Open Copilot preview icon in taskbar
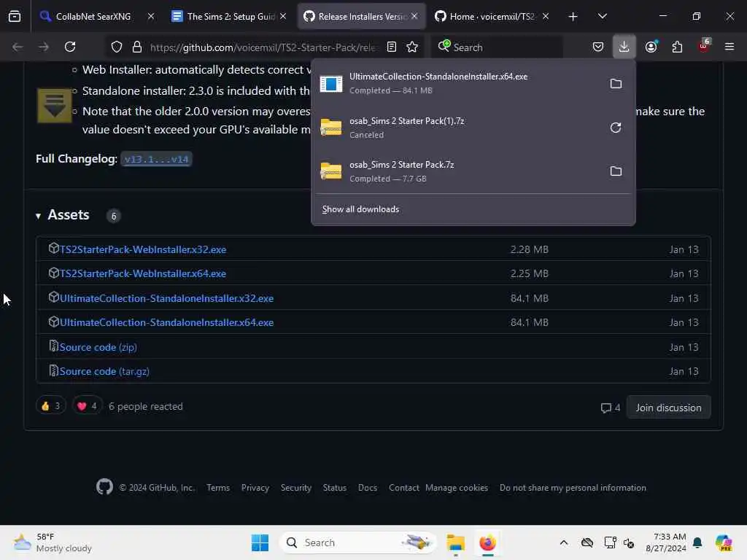747x560 pixels. tap(724, 542)
